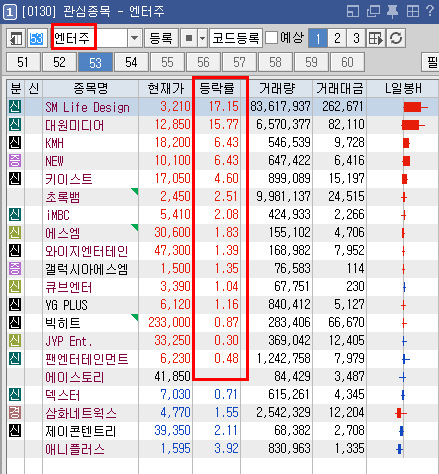Screen dimensions: 439x474
Task: Click the badge icon on 큐브엔터 row
Action: [x=15, y=287]
